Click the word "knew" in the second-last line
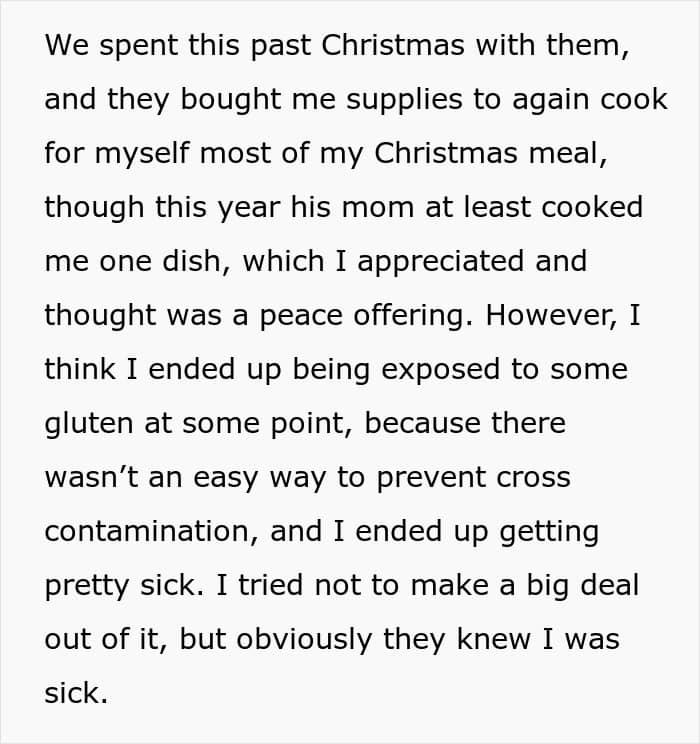 pos(494,639)
